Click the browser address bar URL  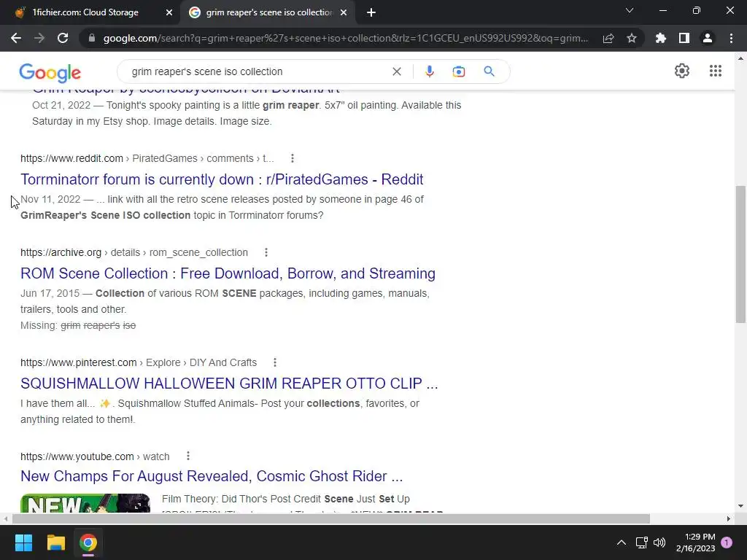(x=345, y=38)
